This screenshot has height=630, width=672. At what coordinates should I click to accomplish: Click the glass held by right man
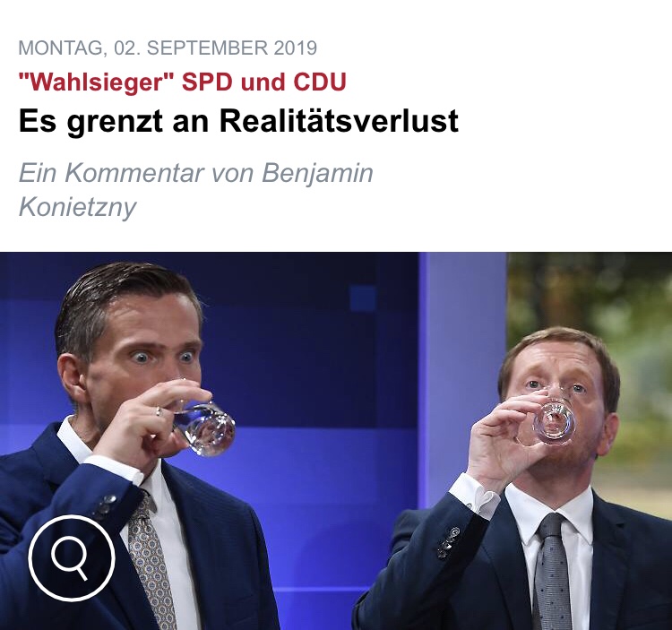point(554,421)
